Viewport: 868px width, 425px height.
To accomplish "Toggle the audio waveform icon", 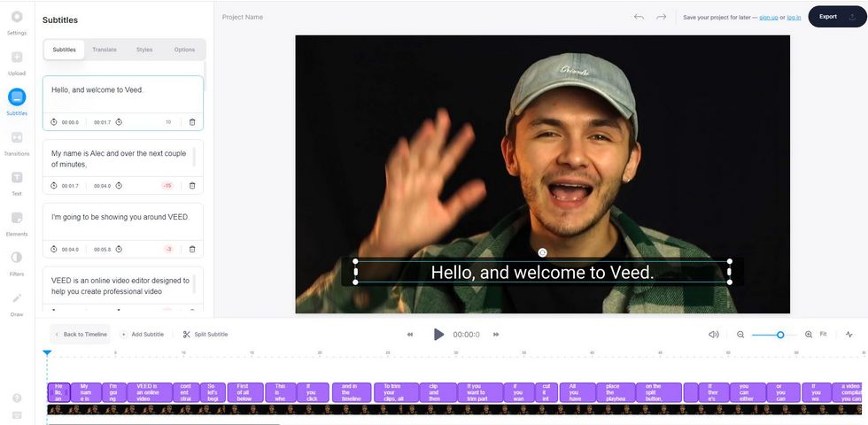I will [849, 335].
